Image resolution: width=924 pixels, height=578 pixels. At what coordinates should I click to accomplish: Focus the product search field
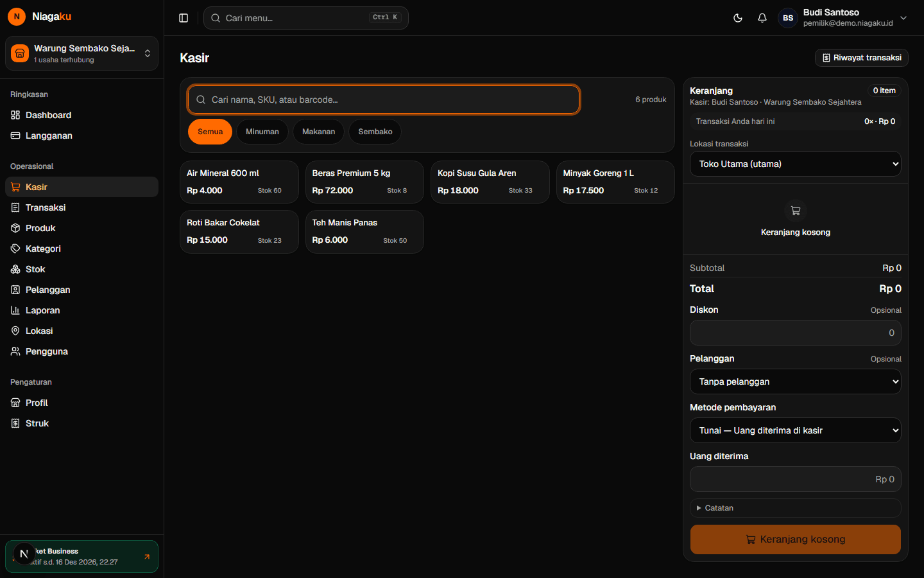click(x=384, y=100)
